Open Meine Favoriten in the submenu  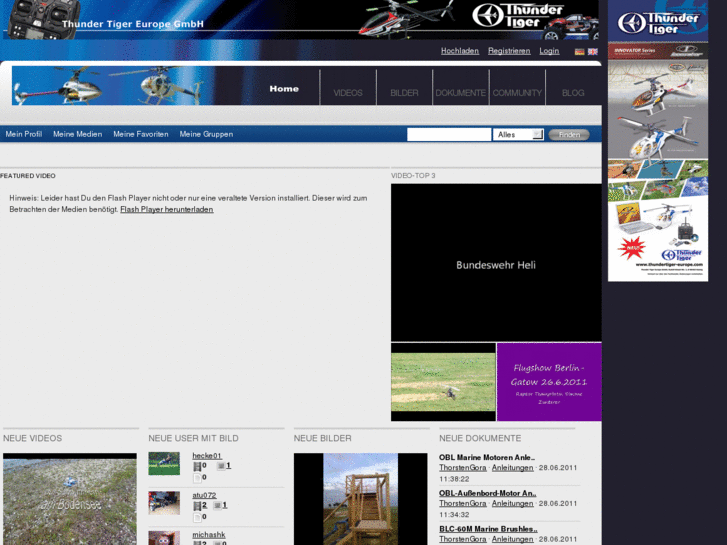point(141,134)
